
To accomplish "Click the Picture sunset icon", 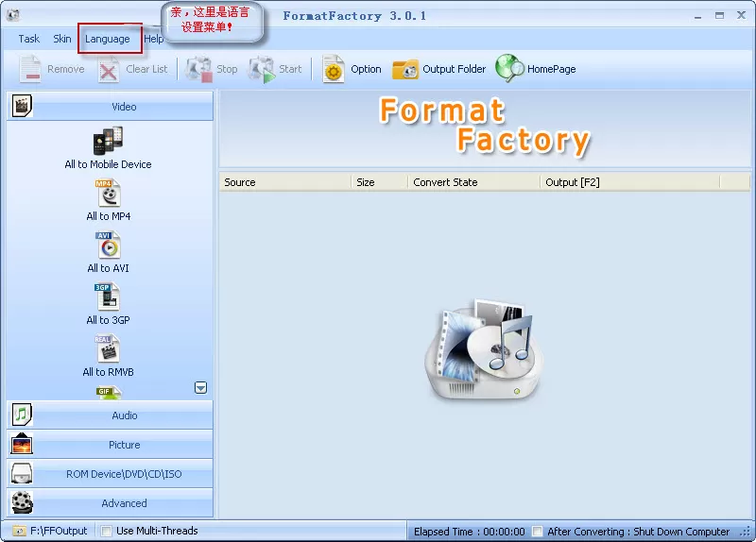I will [22, 444].
